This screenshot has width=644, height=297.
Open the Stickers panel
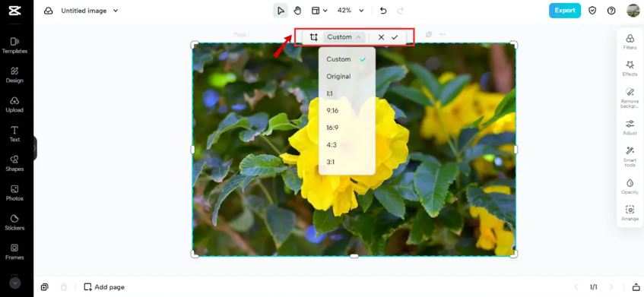pos(14,223)
